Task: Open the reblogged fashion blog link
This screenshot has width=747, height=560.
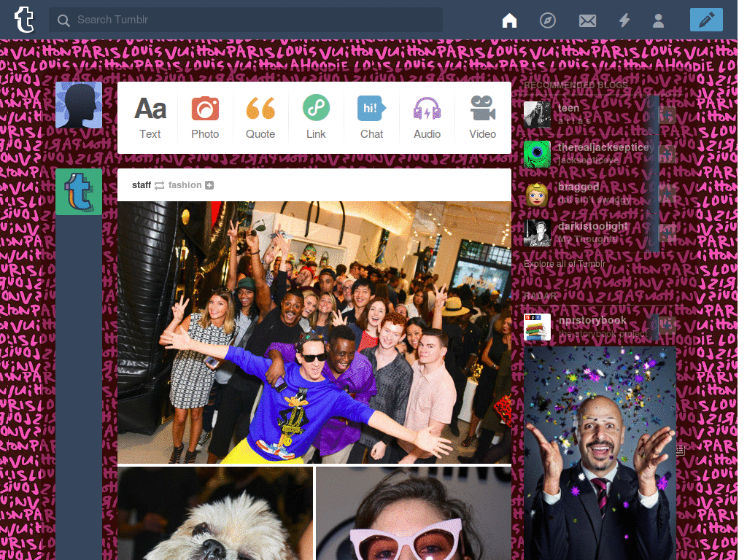Action: (185, 184)
